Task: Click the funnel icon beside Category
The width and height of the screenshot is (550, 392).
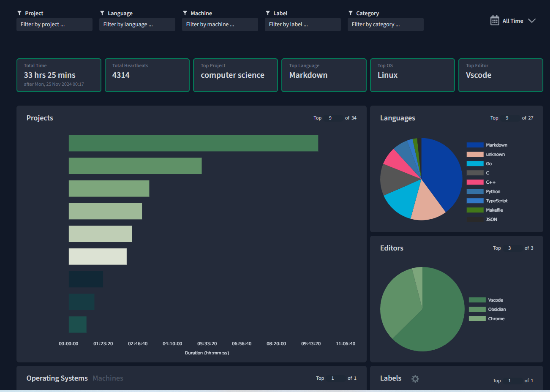Action: (351, 13)
